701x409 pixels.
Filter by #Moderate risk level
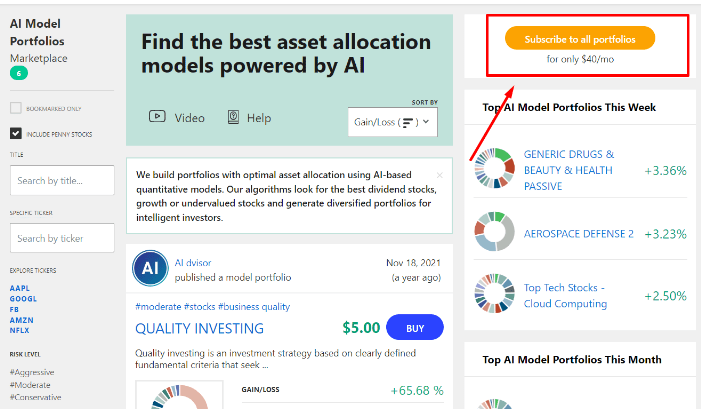point(30,385)
